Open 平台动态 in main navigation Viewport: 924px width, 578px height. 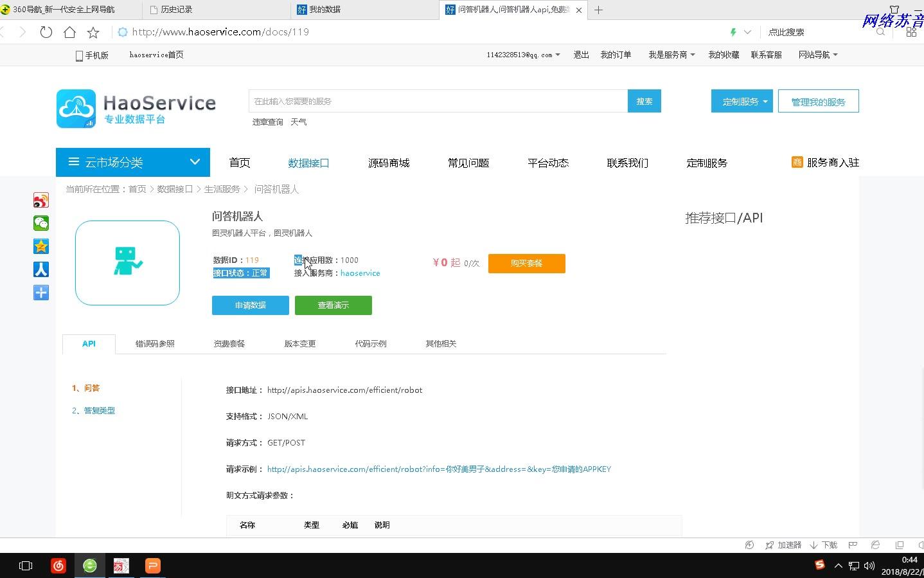(548, 163)
